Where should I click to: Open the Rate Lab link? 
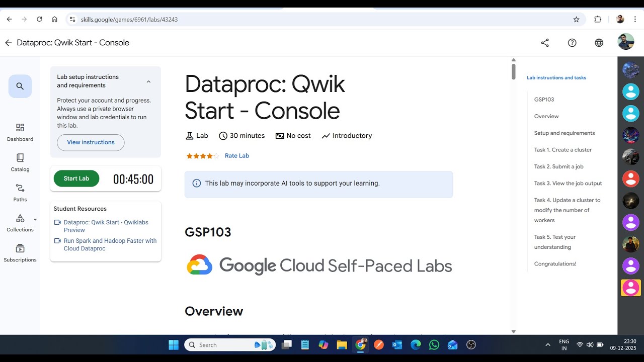[x=237, y=156]
